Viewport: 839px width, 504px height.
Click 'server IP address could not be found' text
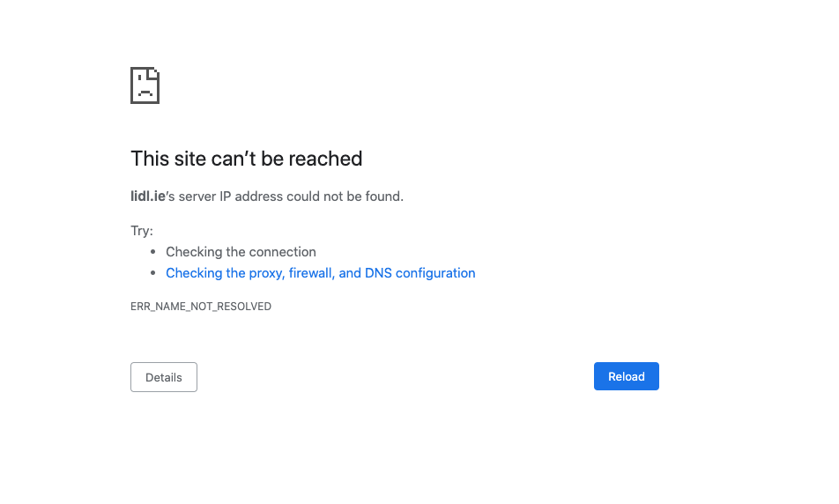tap(290, 196)
